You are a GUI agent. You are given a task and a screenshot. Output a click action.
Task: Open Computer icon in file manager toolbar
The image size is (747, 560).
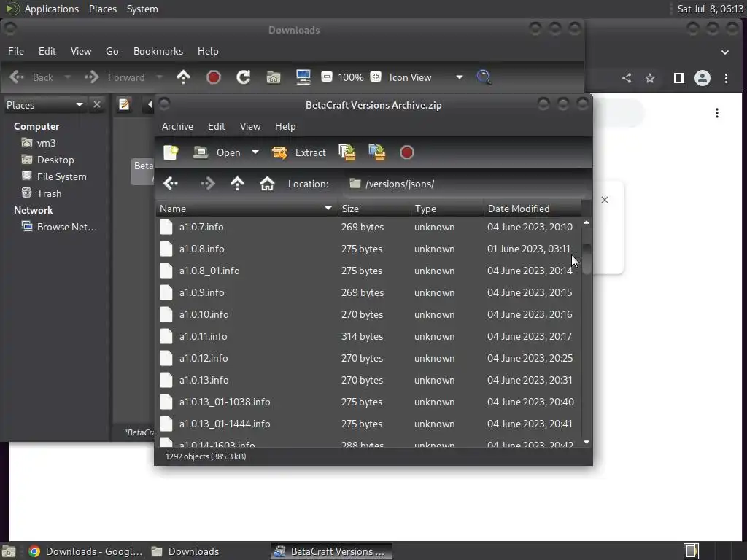(303, 77)
